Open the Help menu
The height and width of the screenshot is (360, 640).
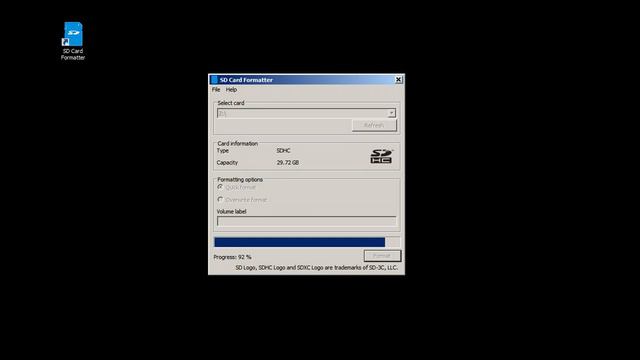(x=231, y=89)
